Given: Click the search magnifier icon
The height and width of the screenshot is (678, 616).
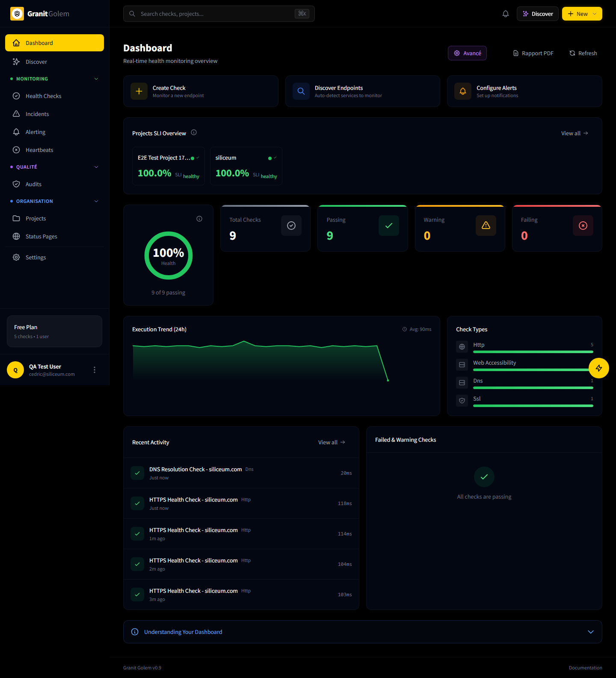Looking at the screenshot, I should click(132, 14).
